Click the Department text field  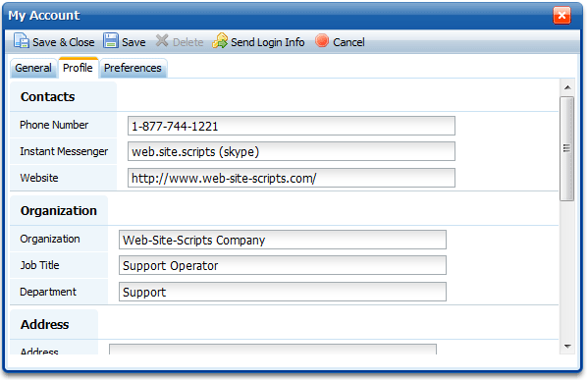(283, 292)
